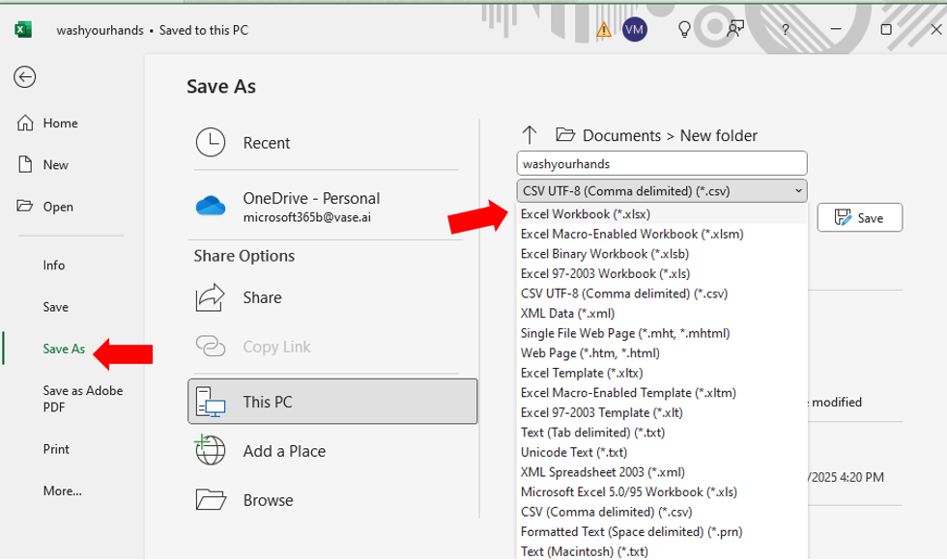Click the Recent clock icon
Image resolution: width=947 pixels, height=560 pixels.
[x=211, y=143]
